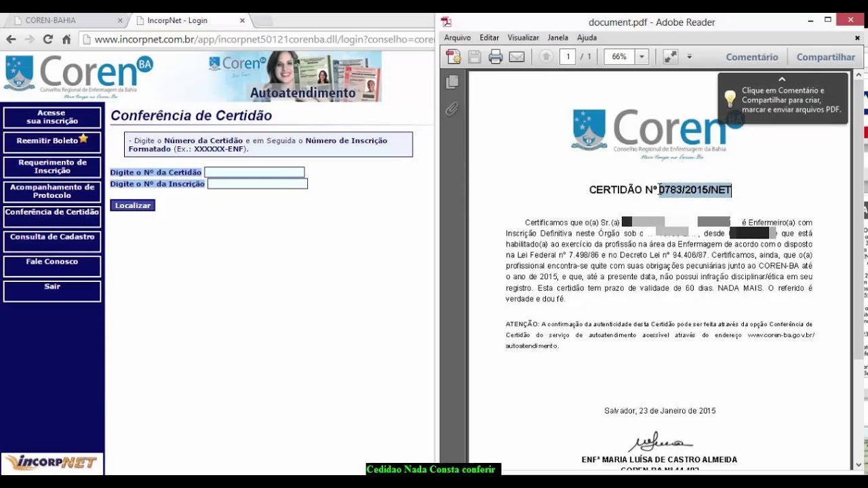Click the Autoatendimento banner image

294,77
